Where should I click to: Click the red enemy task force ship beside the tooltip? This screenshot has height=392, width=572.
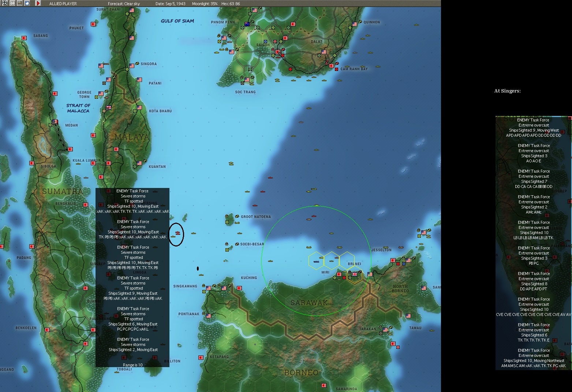tap(178, 233)
